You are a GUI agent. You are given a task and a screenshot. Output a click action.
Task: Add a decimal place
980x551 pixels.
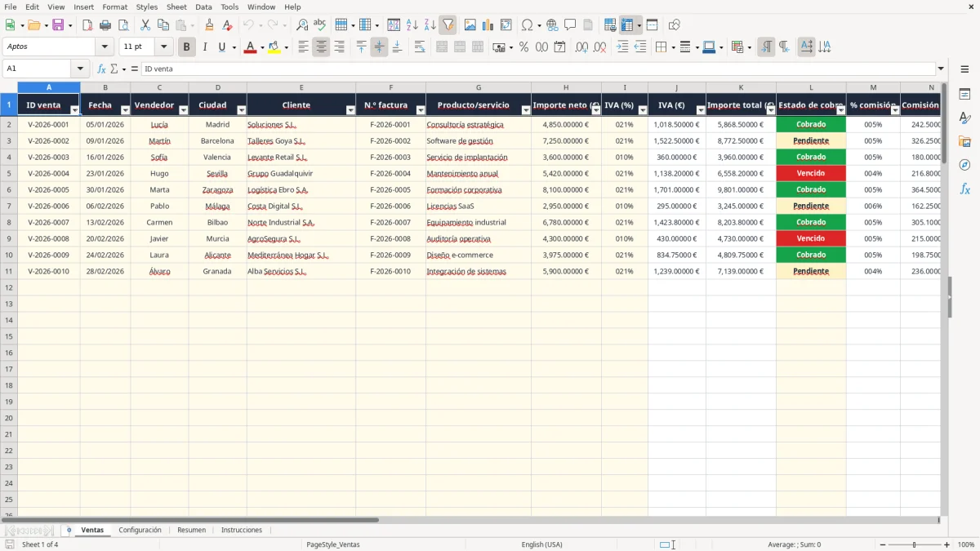pyautogui.click(x=581, y=47)
